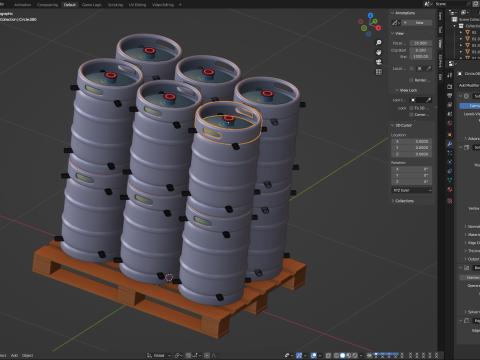Toggle viewport overlays button

(x=314, y=355)
